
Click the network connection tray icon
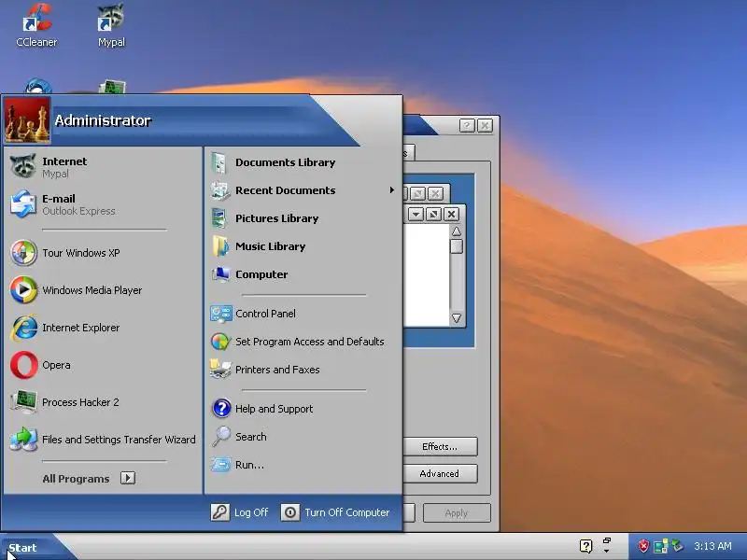click(x=661, y=546)
